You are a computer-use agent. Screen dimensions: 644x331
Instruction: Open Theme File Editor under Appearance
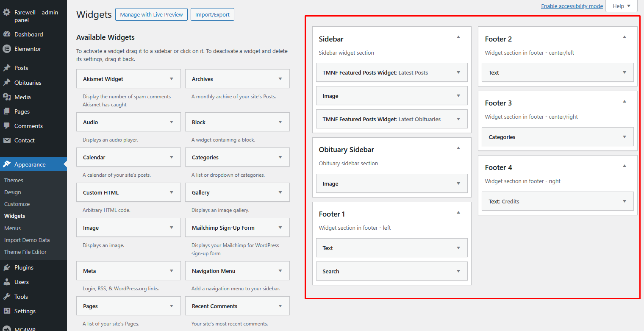point(25,252)
